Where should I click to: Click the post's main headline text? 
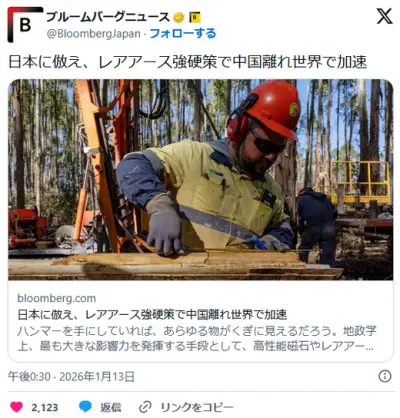click(188, 62)
